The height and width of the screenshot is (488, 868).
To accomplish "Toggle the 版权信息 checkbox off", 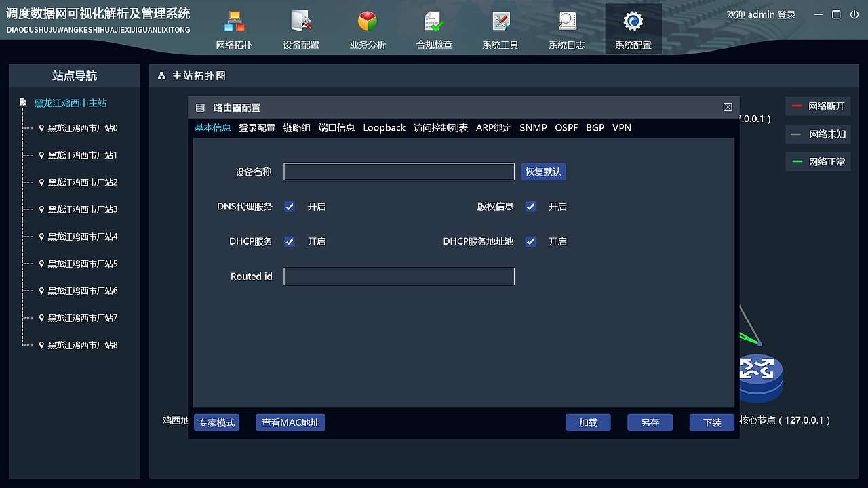I will click(x=530, y=207).
